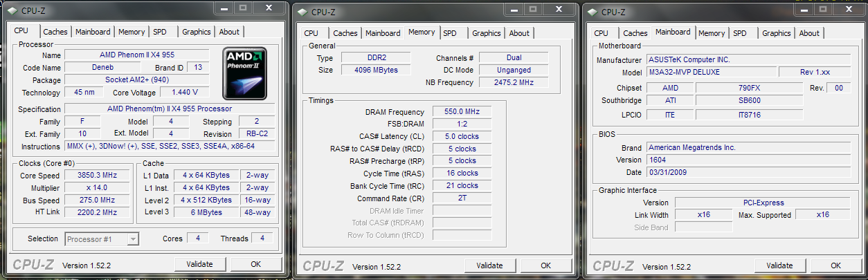Click the CPU-Z app icon in middle window title bar
Screen dimensions: 868x280
[302, 12]
